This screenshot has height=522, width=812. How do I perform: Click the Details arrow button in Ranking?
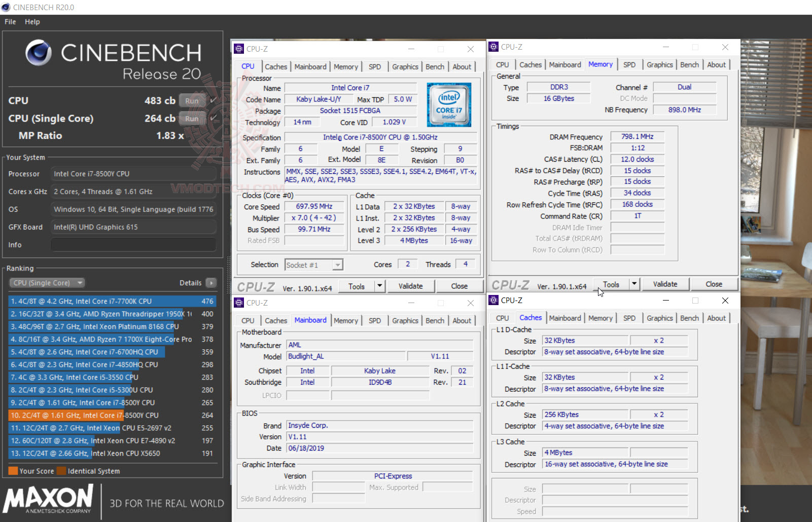coord(211,283)
